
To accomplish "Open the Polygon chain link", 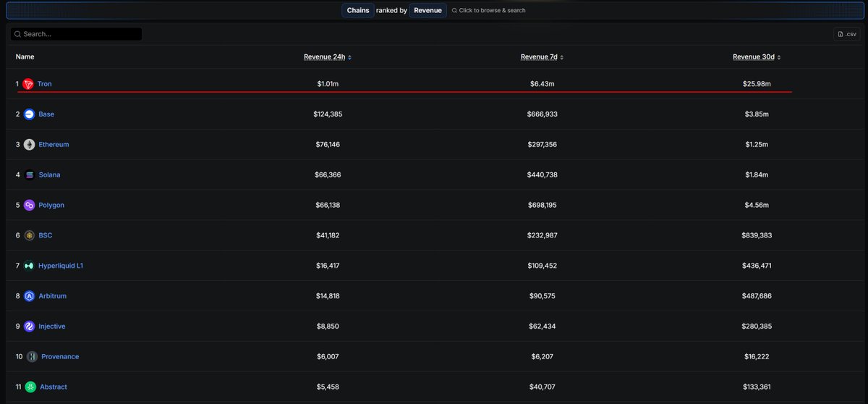I will (51, 206).
